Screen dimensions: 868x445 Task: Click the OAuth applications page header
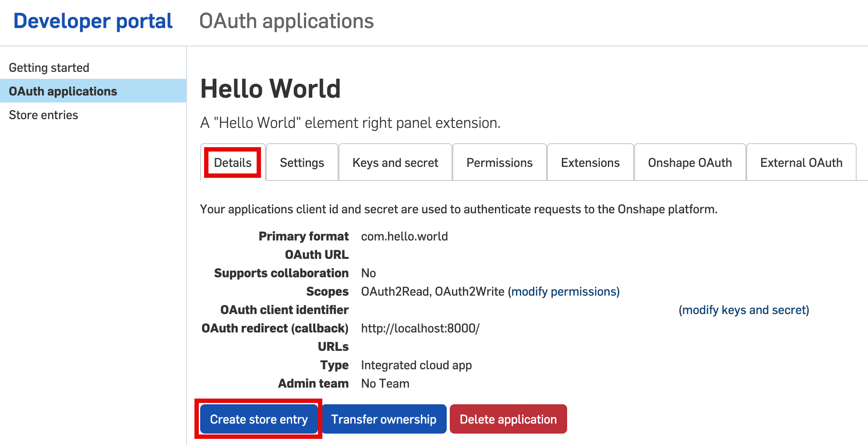click(286, 21)
